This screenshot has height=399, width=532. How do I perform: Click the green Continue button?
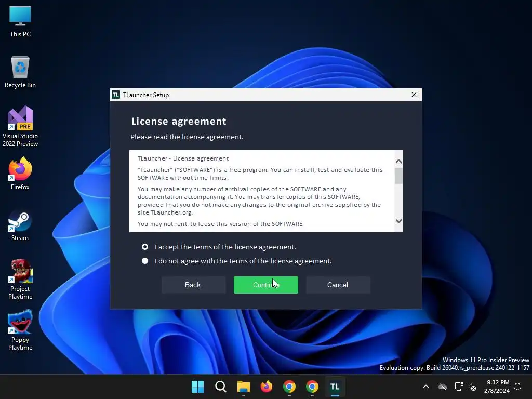[266, 285]
